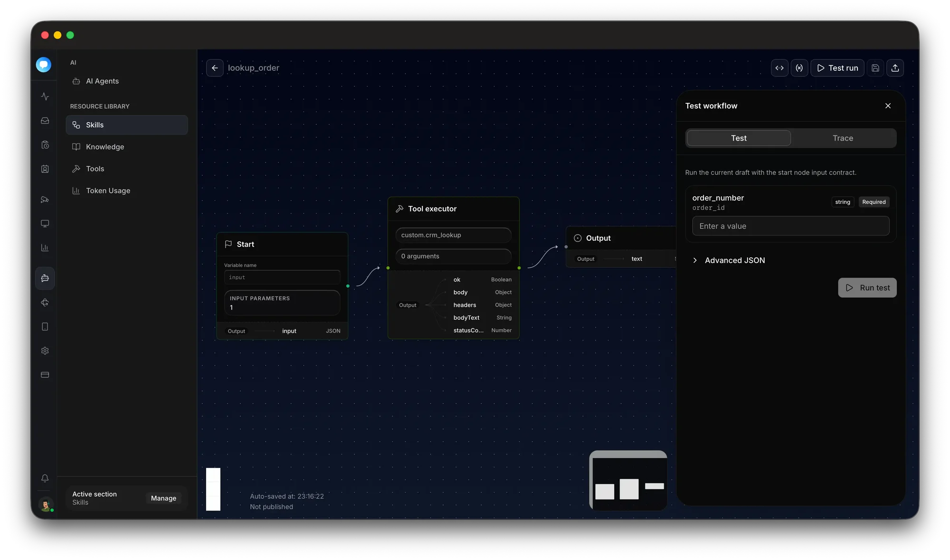950x560 pixels.
Task: Focus the order_number value field
Action: [x=791, y=226]
